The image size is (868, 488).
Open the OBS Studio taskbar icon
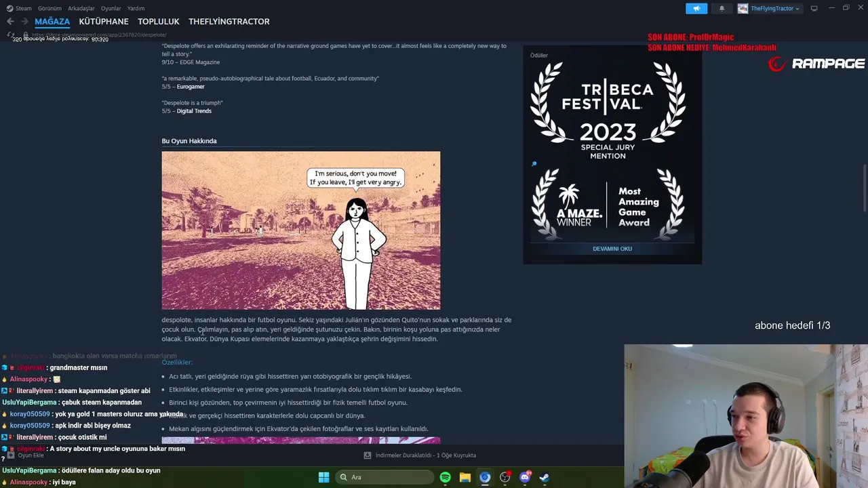(x=505, y=477)
